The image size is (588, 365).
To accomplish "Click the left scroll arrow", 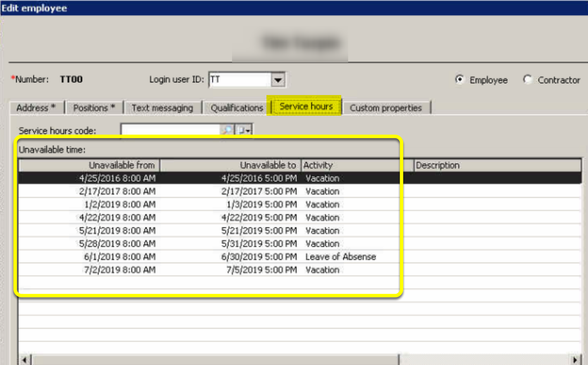I will pos(25,360).
